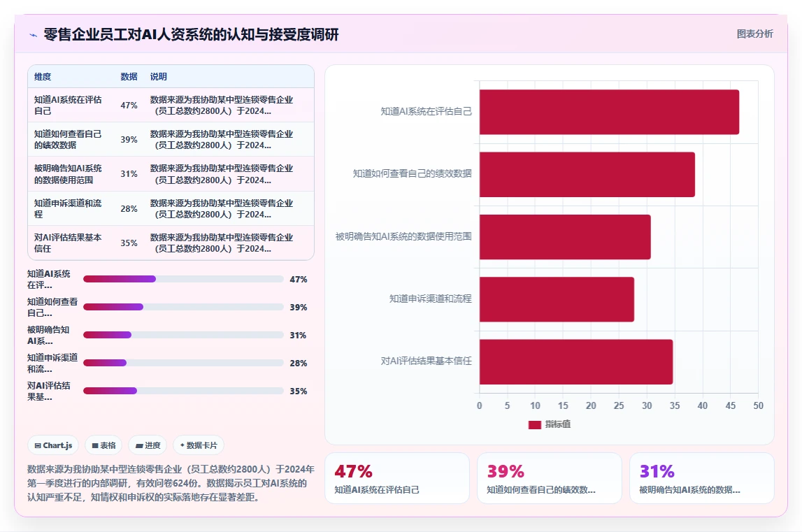Click the 31% progress bar
Image resolution: width=802 pixels, height=532 pixels.
183,335
